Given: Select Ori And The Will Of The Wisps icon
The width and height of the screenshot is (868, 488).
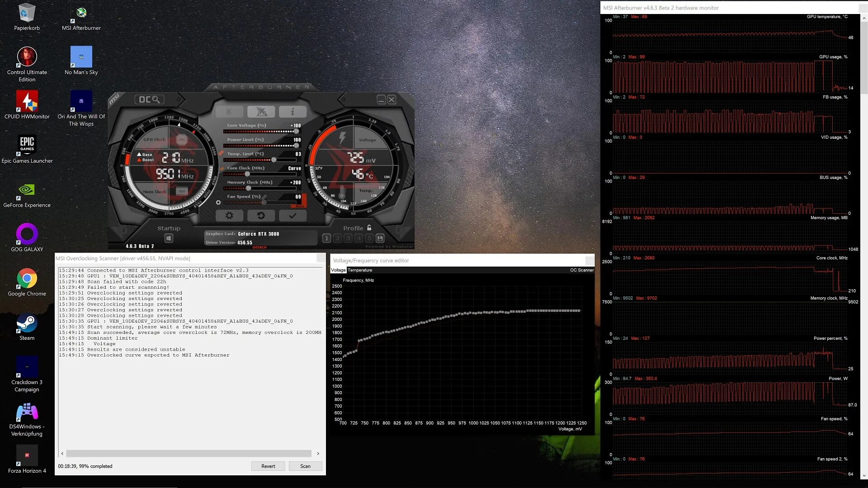Looking at the screenshot, I should click(81, 108).
